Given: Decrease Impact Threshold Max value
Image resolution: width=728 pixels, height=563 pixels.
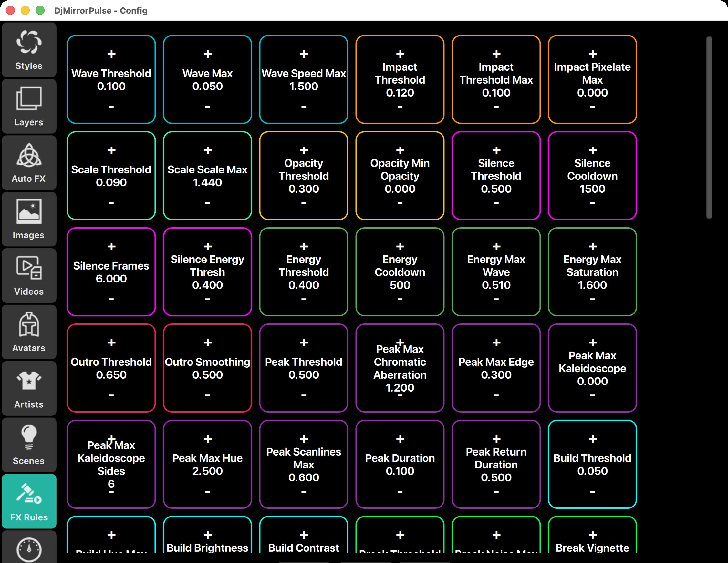Looking at the screenshot, I should pos(496,107).
